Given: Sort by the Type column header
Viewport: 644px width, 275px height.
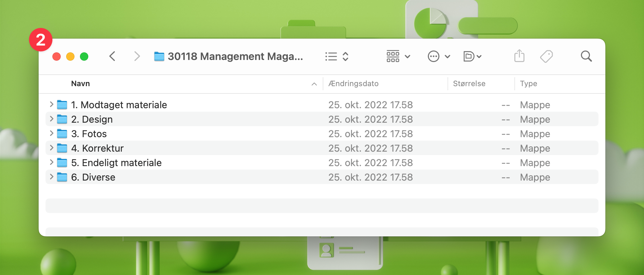Looking at the screenshot, I should pos(528,84).
